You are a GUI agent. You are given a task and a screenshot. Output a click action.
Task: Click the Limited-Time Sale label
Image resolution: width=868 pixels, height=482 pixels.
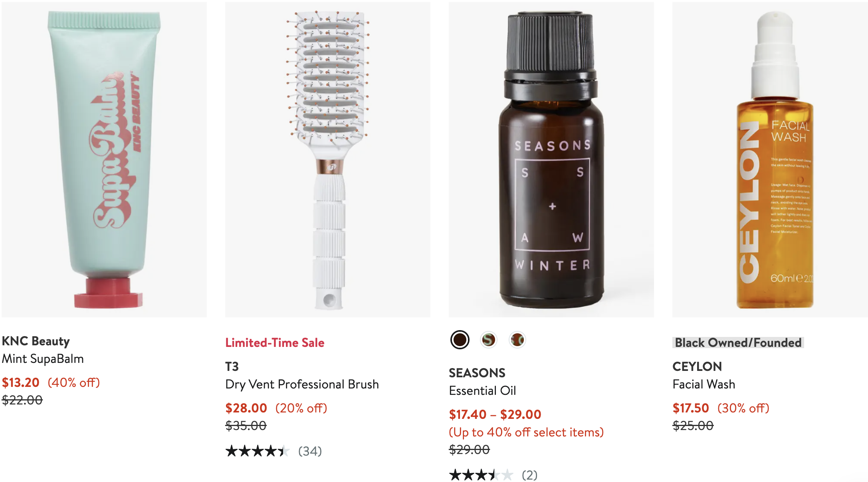275,343
